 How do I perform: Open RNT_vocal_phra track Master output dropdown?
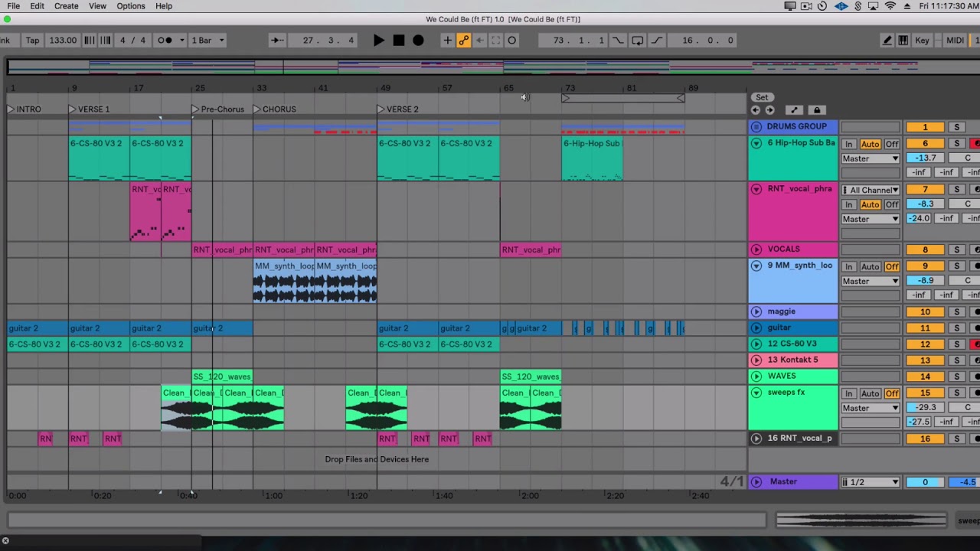tap(871, 219)
